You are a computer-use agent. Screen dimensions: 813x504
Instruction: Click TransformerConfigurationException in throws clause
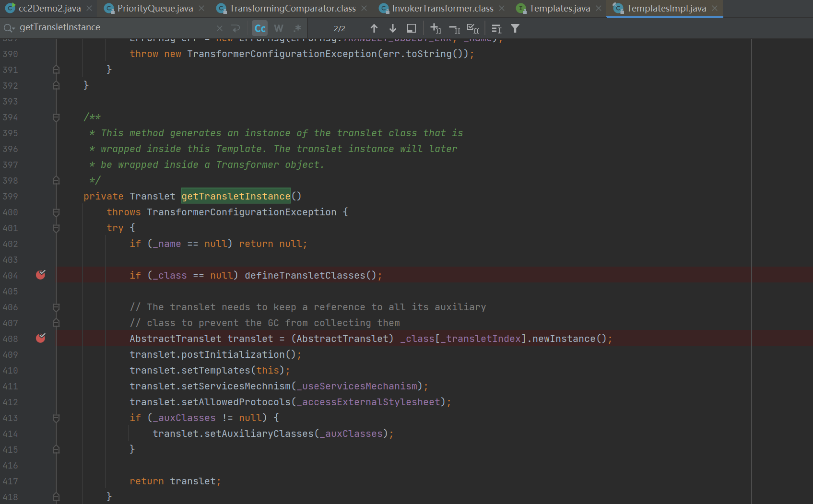242,212
